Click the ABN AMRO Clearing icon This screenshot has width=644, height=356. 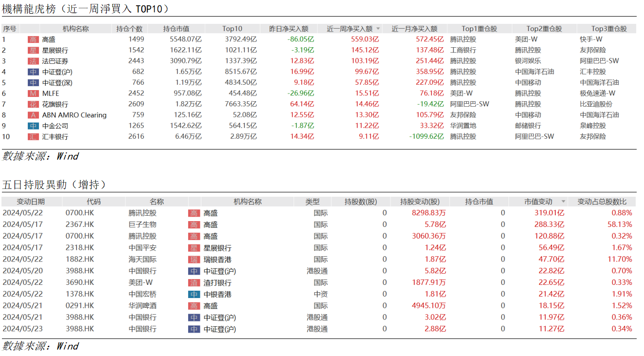(33, 115)
